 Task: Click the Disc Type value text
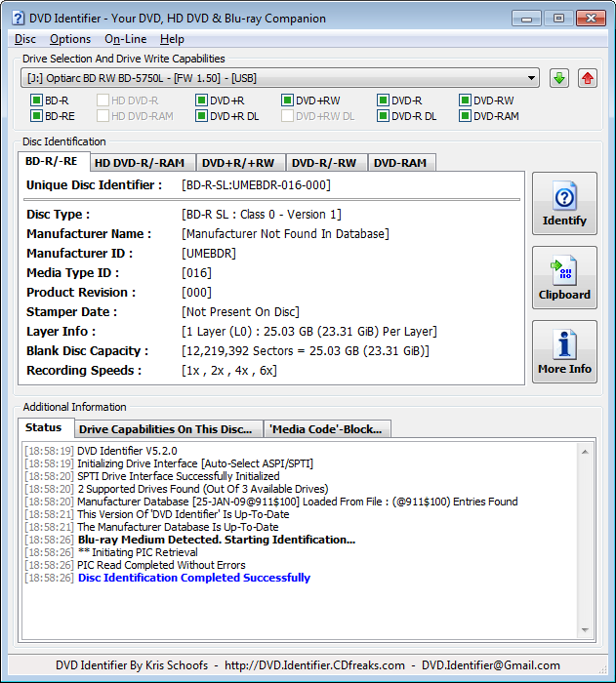pos(261,215)
